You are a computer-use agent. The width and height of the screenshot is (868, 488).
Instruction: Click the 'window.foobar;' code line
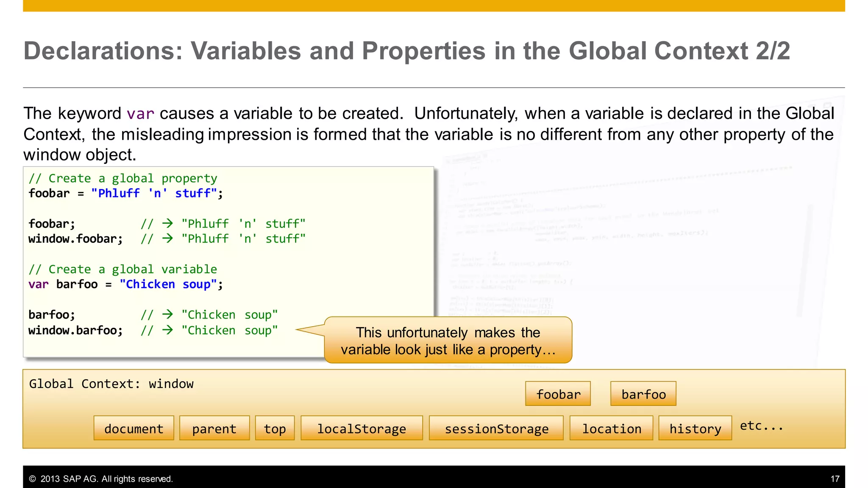(x=167, y=239)
